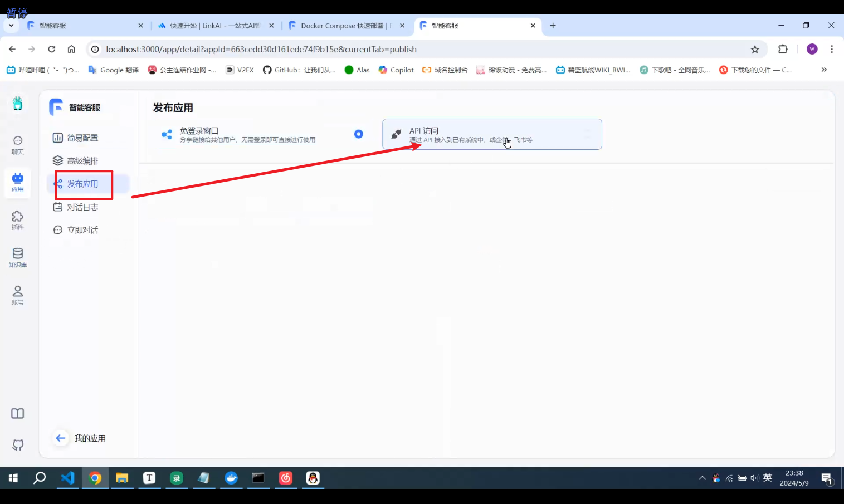Open 简易配置 in the app menu

pyautogui.click(x=82, y=138)
